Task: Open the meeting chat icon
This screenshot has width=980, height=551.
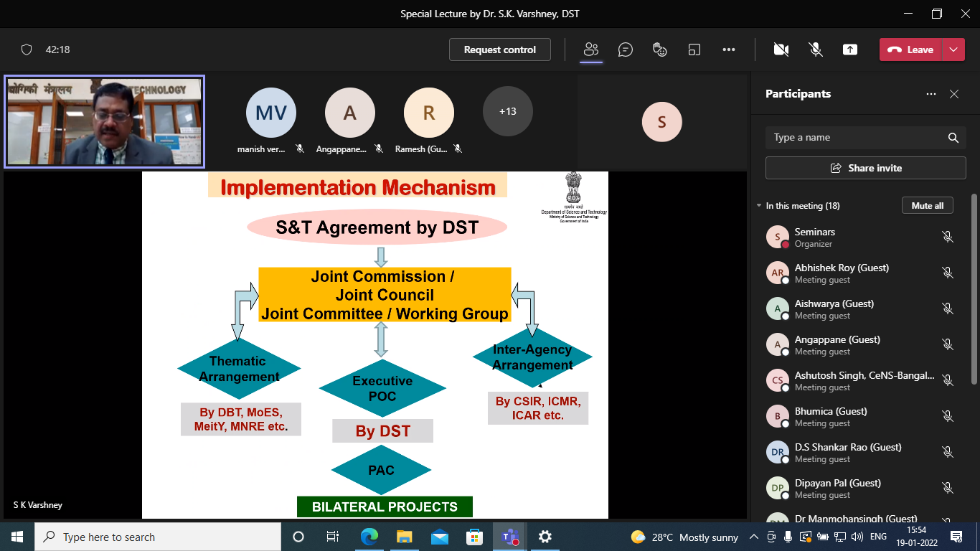Action: pos(626,50)
